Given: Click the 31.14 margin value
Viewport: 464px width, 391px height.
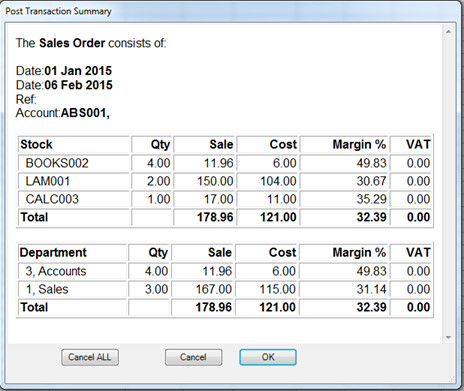Looking at the screenshot, I should (371, 289).
